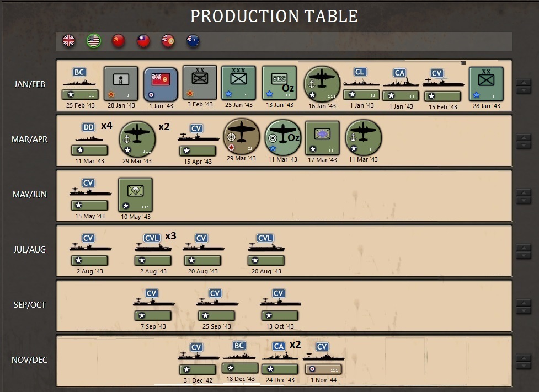Select the brown Canadian fighter dated 29 Mar '43

(x=241, y=137)
